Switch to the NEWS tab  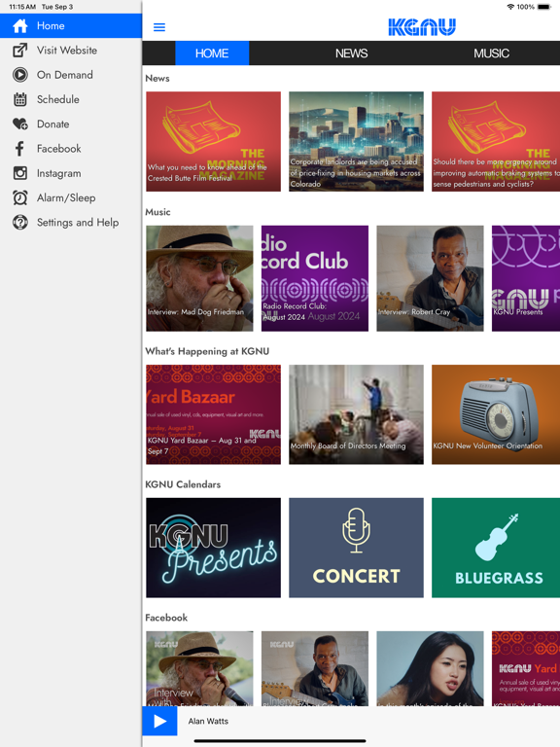click(351, 53)
